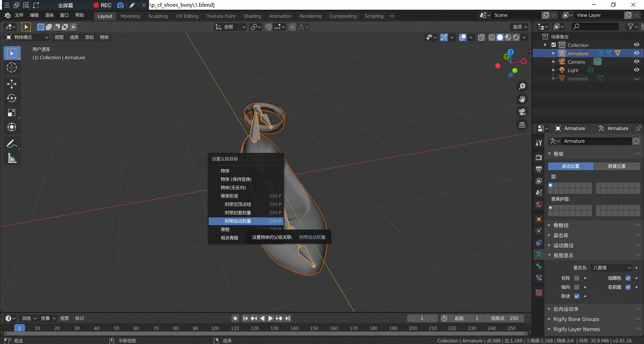
Task: Click frame 100 on the timeline
Action: tap(215, 328)
